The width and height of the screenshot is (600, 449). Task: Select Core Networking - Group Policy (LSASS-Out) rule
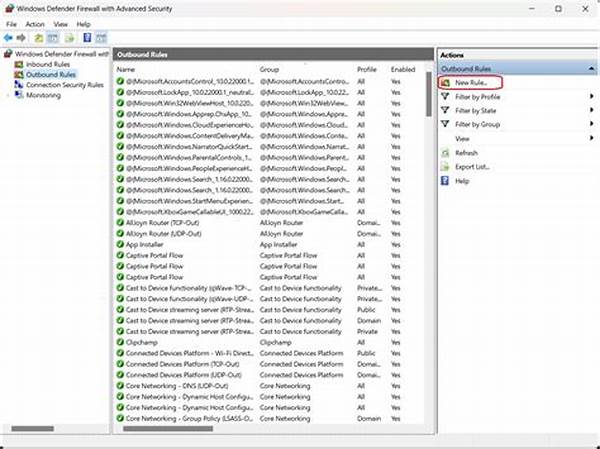[189, 418]
